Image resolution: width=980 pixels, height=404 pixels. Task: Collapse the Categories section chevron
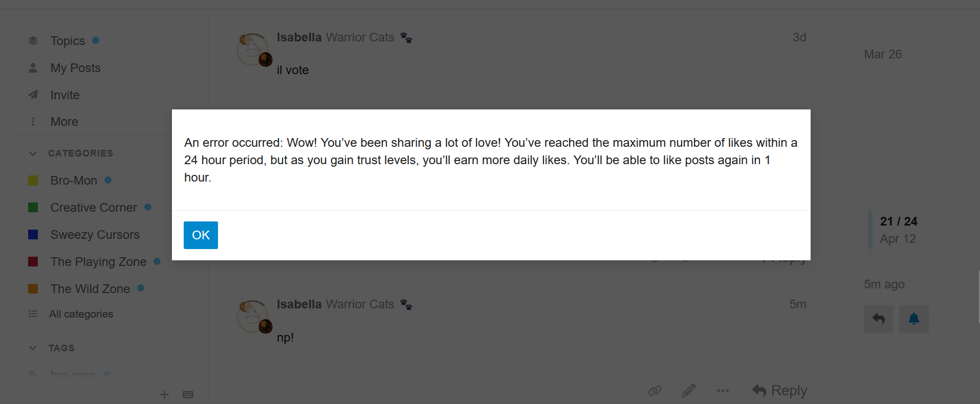coord(33,153)
